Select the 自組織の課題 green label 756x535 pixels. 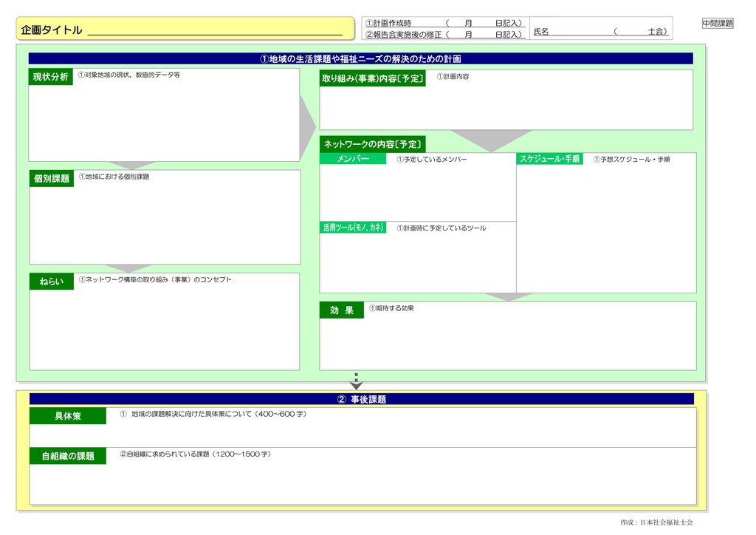[x=67, y=456]
